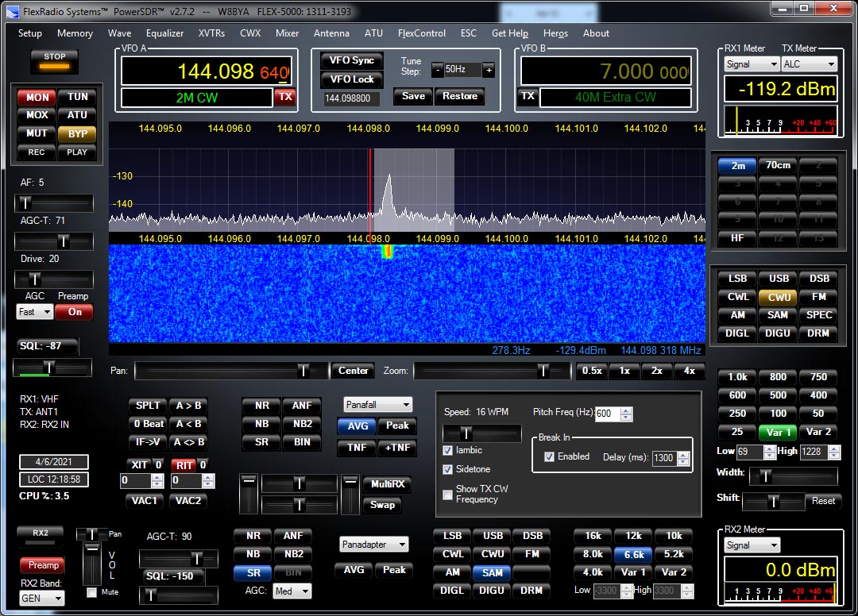Image resolution: width=858 pixels, height=616 pixels.
Task: Select the SPEC mode button
Action: (x=818, y=315)
